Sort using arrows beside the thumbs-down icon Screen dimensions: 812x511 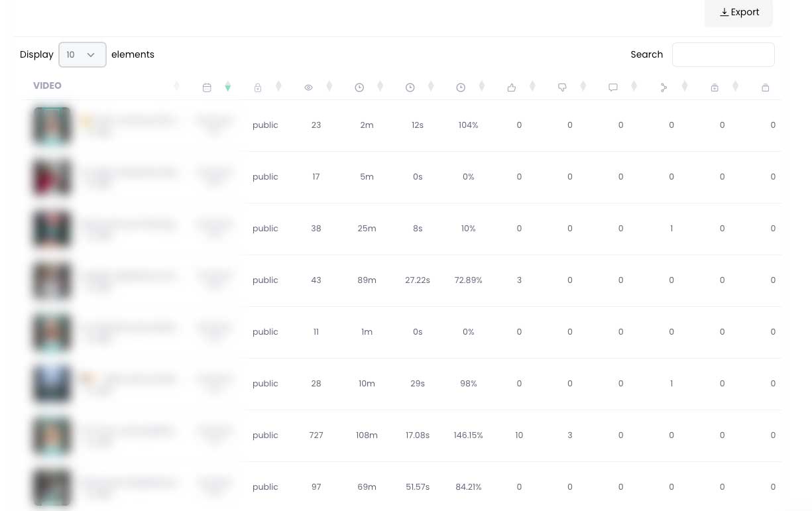(583, 86)
